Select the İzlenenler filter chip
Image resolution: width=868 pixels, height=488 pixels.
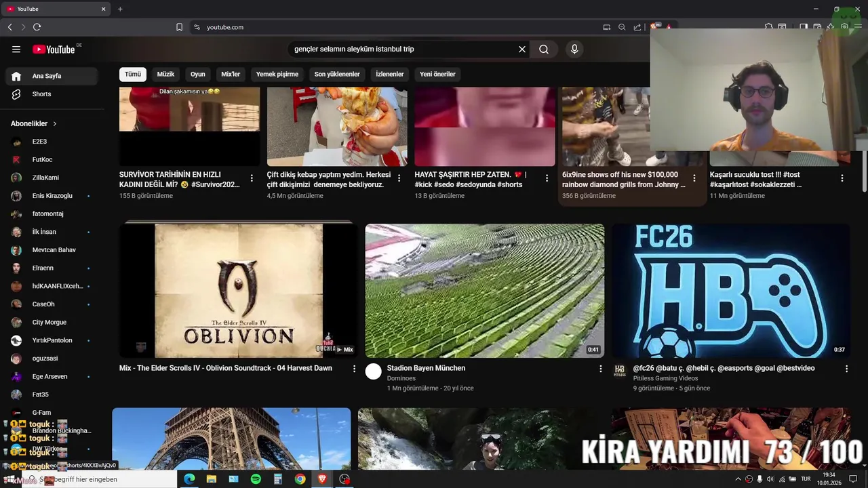point(390,74)
